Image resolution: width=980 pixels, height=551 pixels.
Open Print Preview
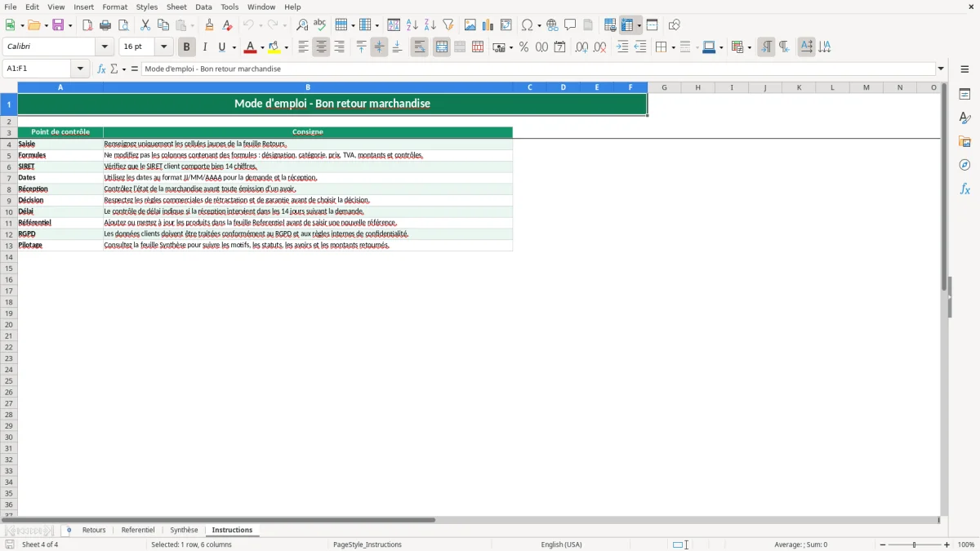(x=123, y=25)
